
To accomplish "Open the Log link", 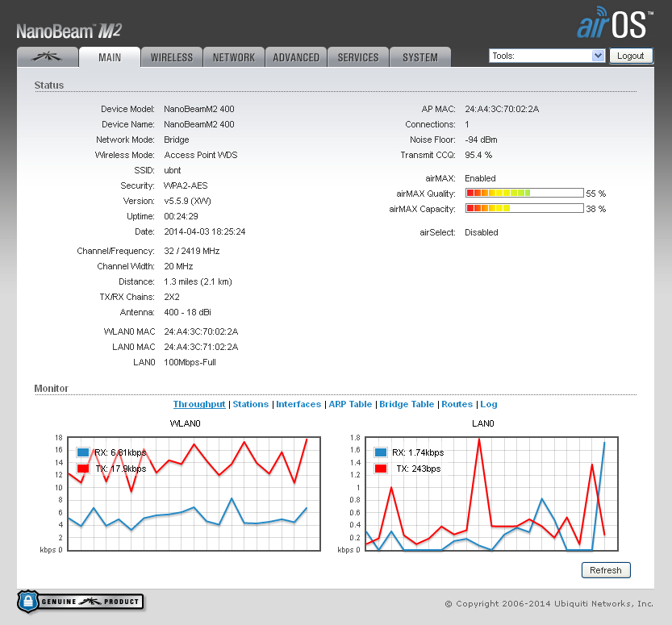I will [x=489, y=404].
